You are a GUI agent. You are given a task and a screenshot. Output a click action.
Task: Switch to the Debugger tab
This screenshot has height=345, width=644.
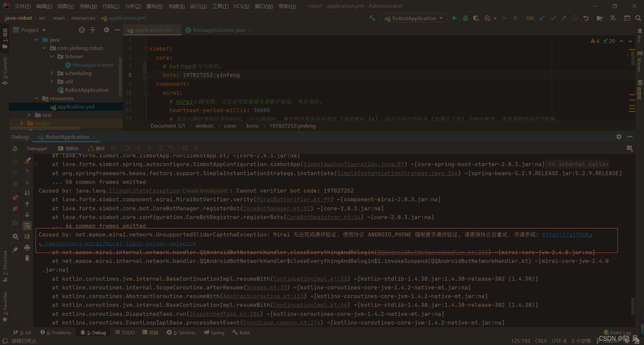click(37, 148)
